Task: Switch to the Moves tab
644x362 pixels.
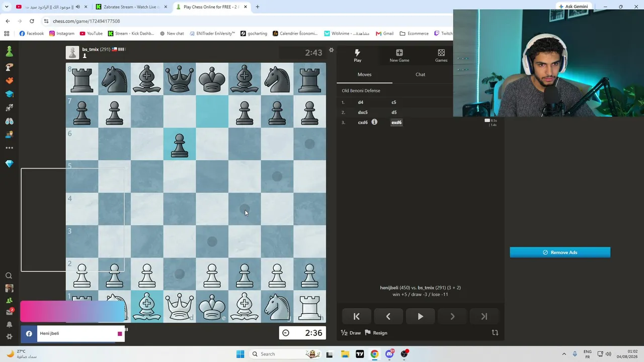Action: [x=364, y=74]
